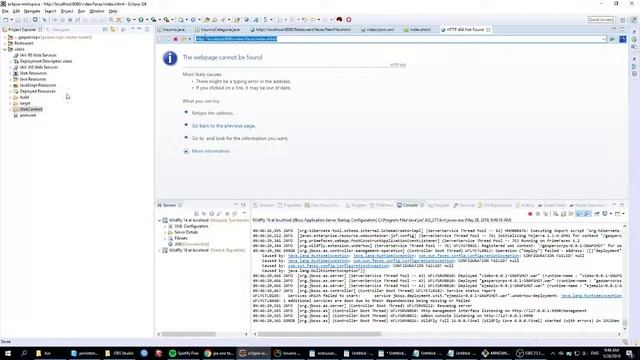Collapse the video project node
Screen dimensions: 640x360
pyautogui.click(x=5, y=49)
